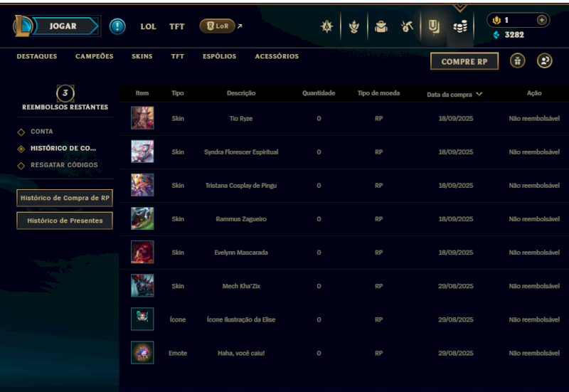The image size is (569, 392).
Task: Open the Crafting hammer icon
Action: point(407,26)
